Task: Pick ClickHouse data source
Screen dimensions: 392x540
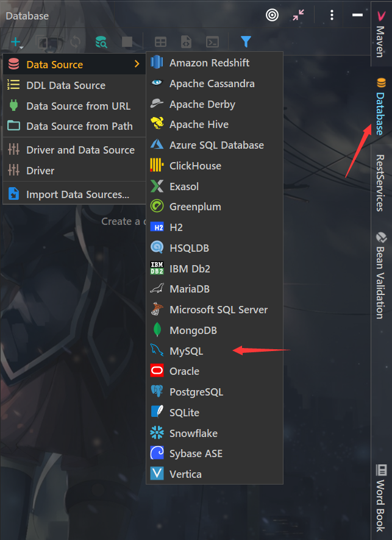Action: 215,166
